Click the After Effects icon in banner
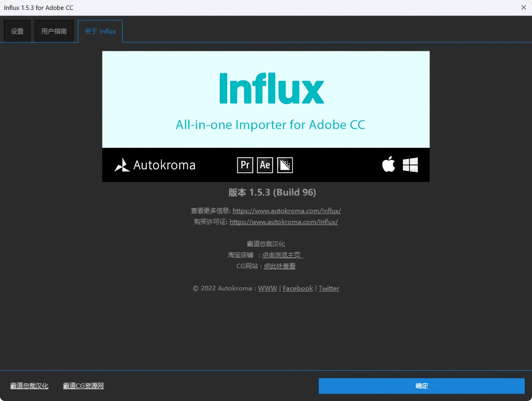The image size is (532, 401). (265, 165)
